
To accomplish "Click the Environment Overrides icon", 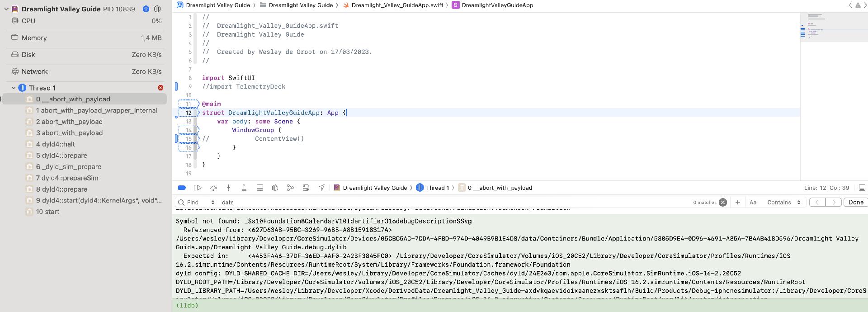I will coord(306,188).
